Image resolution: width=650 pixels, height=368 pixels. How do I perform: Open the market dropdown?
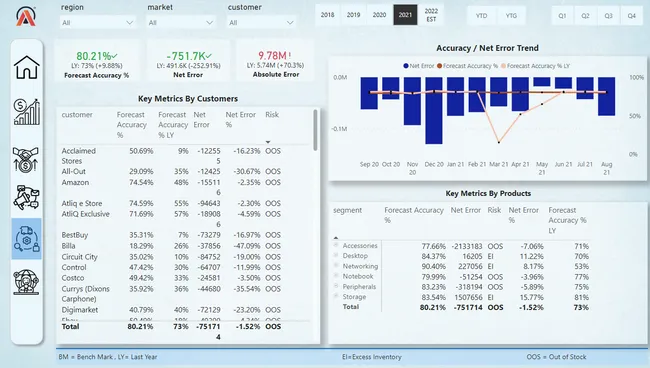[181, 22]
